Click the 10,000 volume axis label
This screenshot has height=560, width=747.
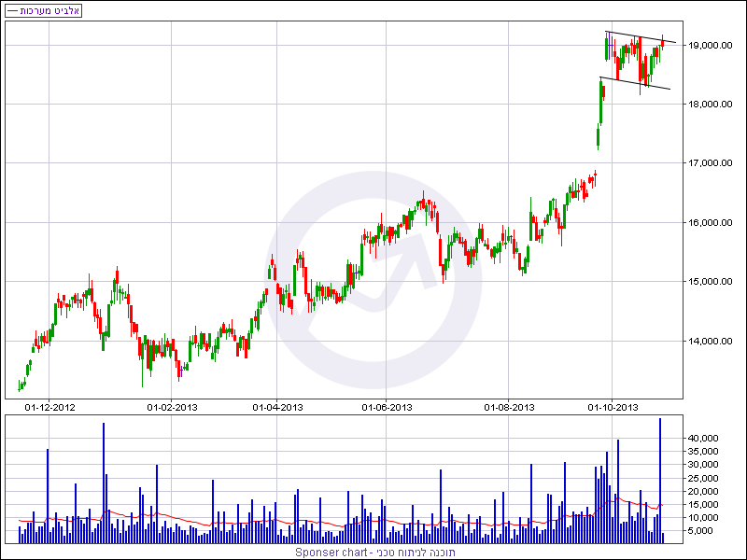[x=703, y=518]
